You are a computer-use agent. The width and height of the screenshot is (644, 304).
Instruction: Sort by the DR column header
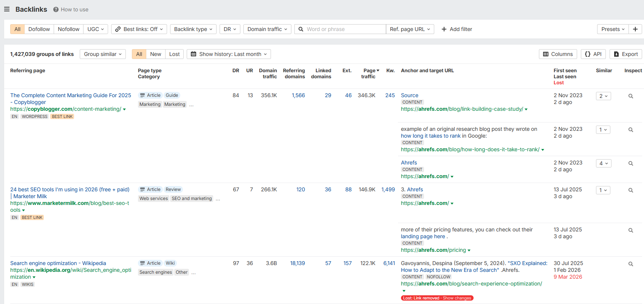point(236,70)
